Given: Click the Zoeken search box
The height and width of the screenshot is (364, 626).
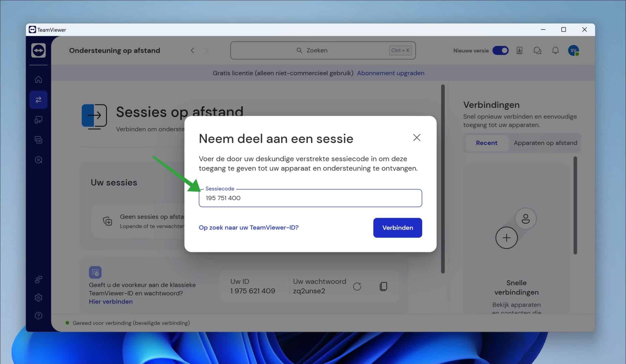Looking at the screenshot, I should (x=323, y=51).
